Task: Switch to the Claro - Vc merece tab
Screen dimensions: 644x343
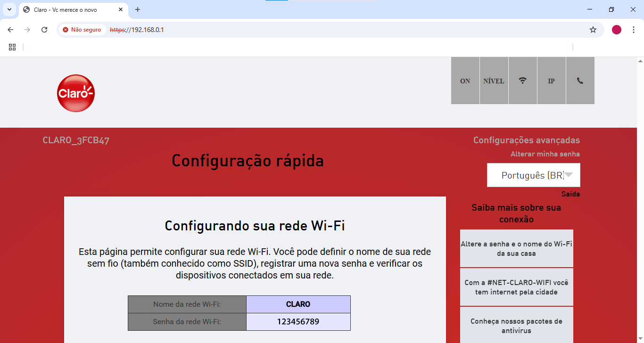Action: pos(73,9)
